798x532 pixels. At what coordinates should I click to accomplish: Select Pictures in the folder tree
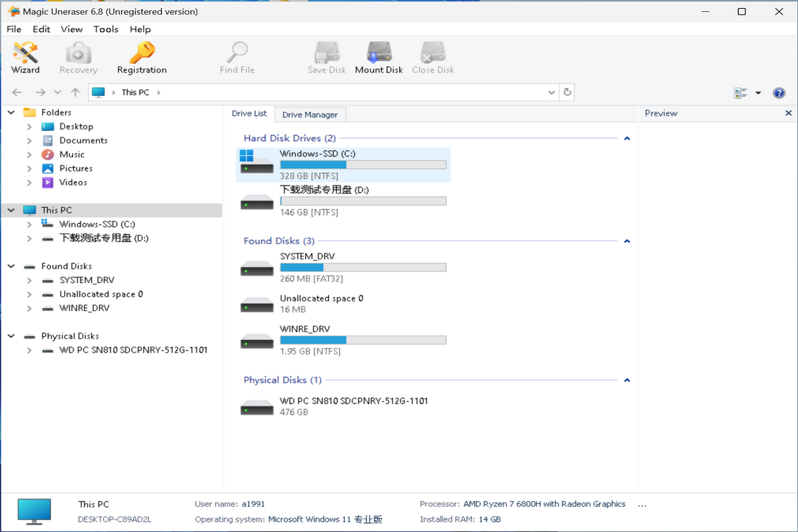tap(76, 168)
